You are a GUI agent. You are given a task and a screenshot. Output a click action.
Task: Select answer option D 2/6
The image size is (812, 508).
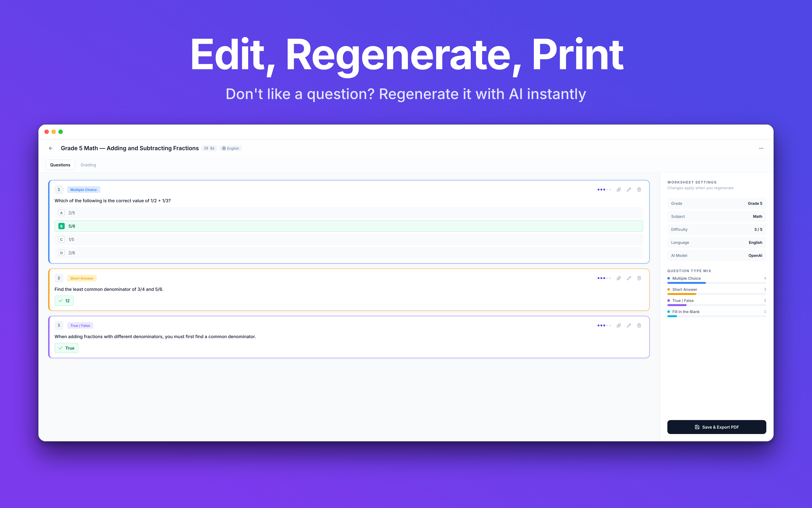(349, 253)
